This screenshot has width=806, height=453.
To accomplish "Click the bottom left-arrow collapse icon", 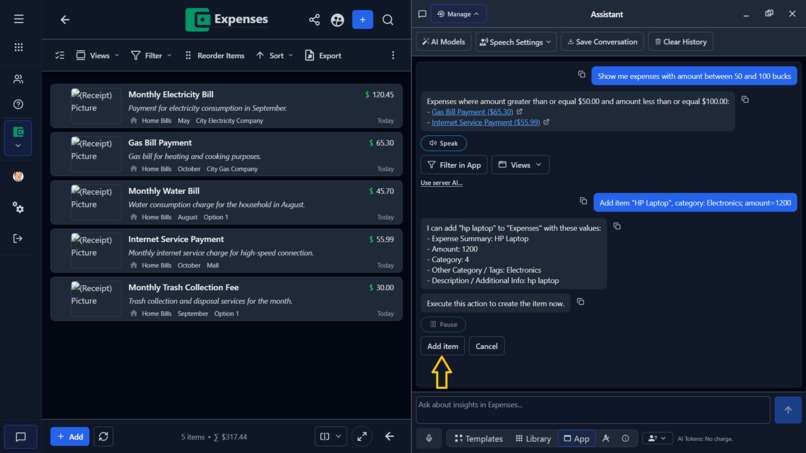I will pyautogui.click(x=390, y=437).
